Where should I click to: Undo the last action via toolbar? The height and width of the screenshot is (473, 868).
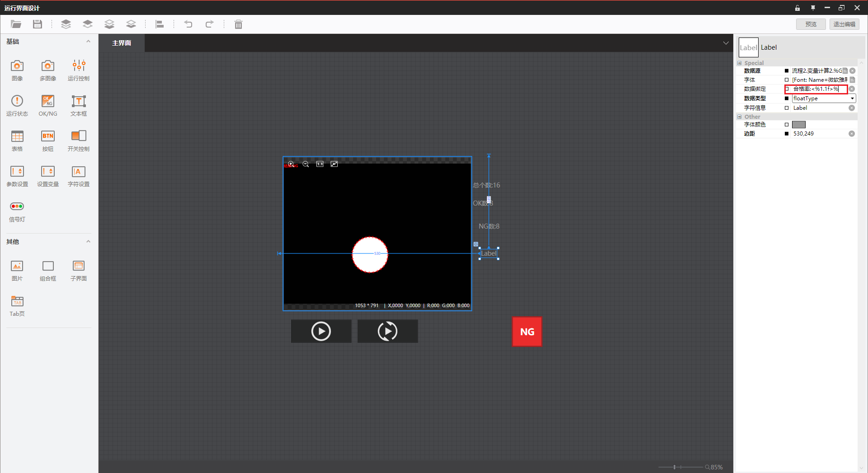188,24
